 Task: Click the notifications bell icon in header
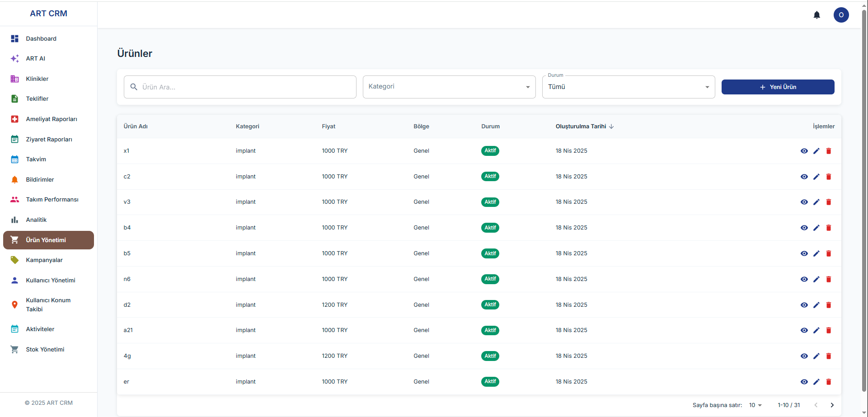(x=816, y=15)
